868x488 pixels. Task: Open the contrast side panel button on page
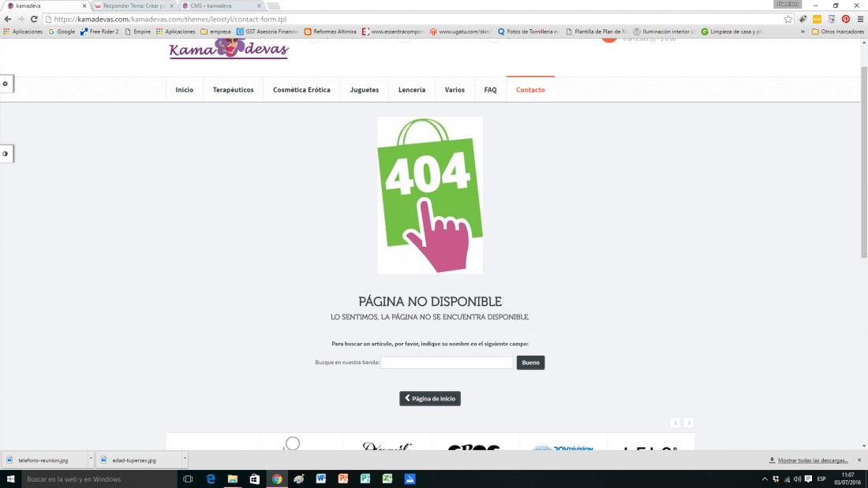coord(6,154)
